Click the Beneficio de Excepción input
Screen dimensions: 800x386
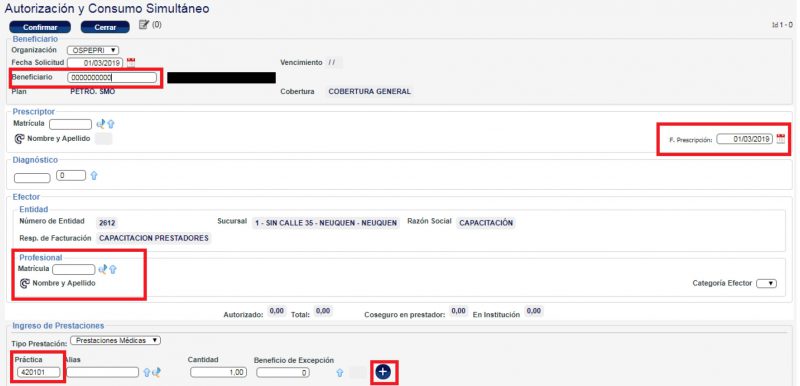283,373
